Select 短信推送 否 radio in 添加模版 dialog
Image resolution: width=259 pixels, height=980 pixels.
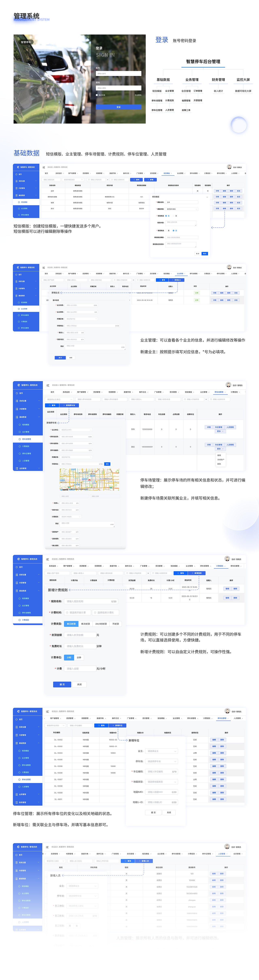(x=174, y=216)
